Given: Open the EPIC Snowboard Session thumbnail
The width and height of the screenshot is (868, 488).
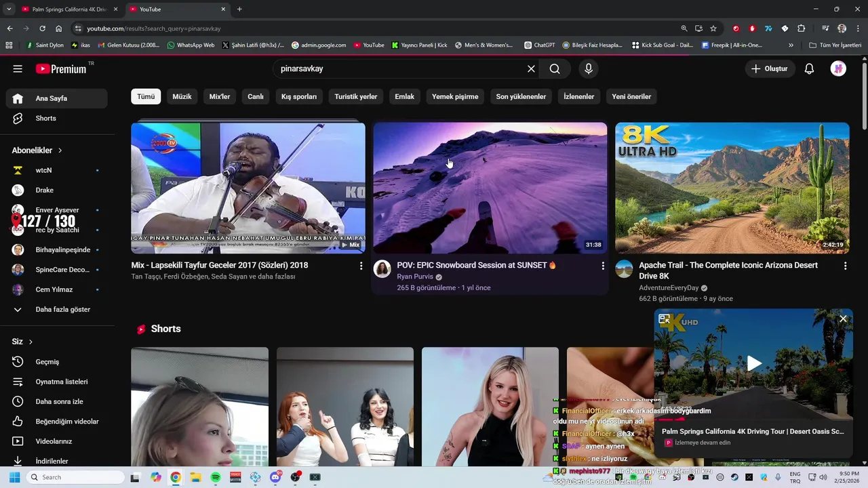Looking at the screenshot, I should (x=490, y=188).
